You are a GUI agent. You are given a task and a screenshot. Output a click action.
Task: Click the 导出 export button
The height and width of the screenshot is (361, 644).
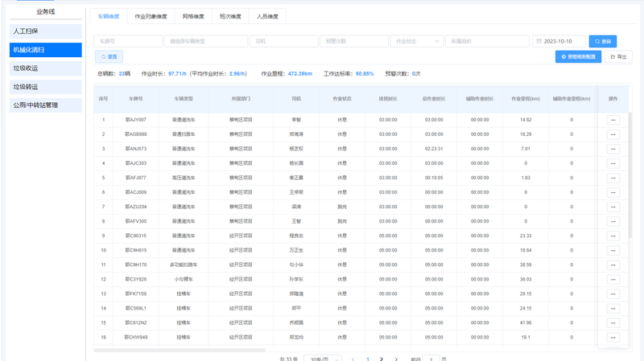tap(618, 56)
